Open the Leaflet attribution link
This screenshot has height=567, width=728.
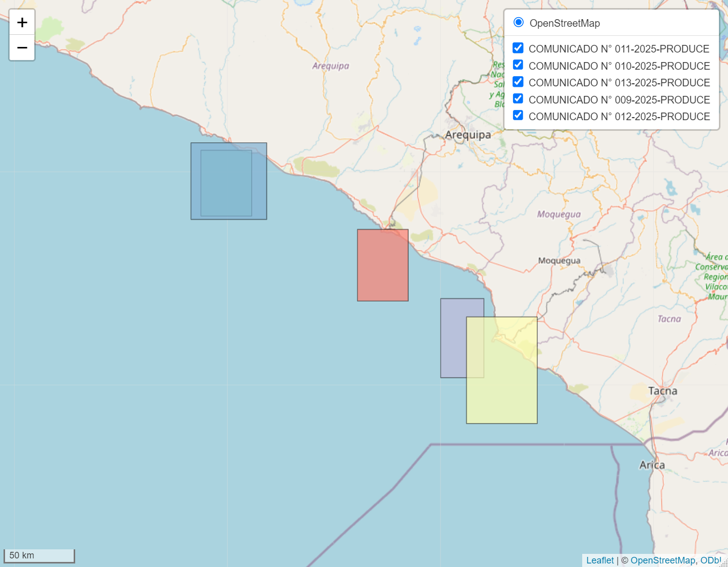click(x=600, y=560)
